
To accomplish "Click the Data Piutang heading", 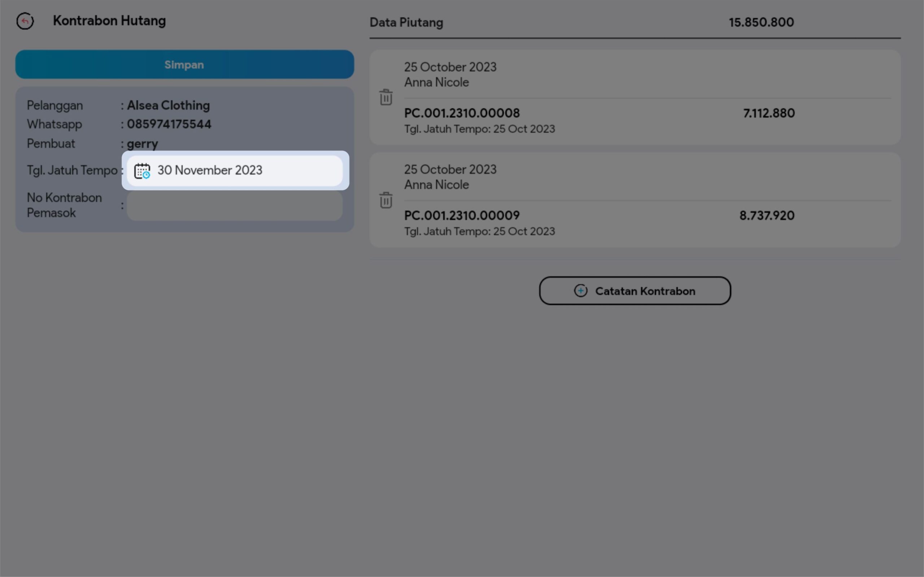I will tap(406, 22).
